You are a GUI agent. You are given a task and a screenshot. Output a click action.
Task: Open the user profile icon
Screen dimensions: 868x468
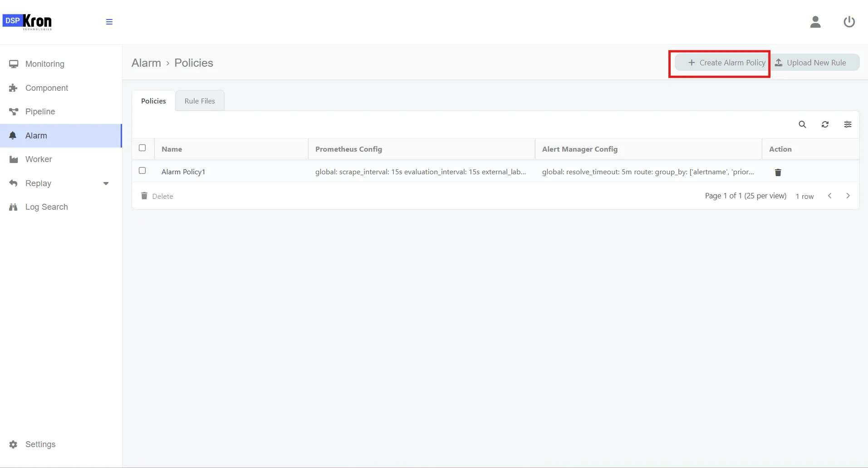[x=815, y=22]
